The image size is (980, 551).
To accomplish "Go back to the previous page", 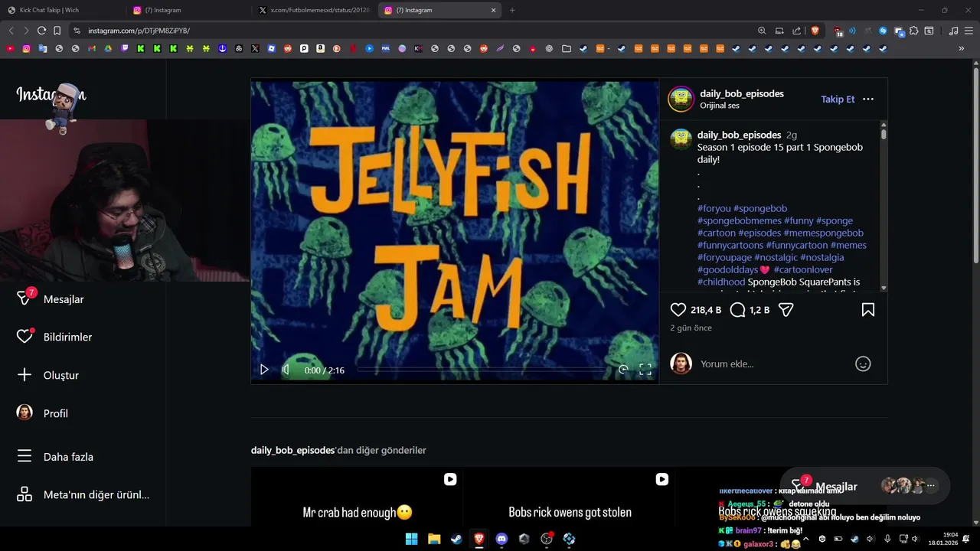I will click(x=11, y=31).
